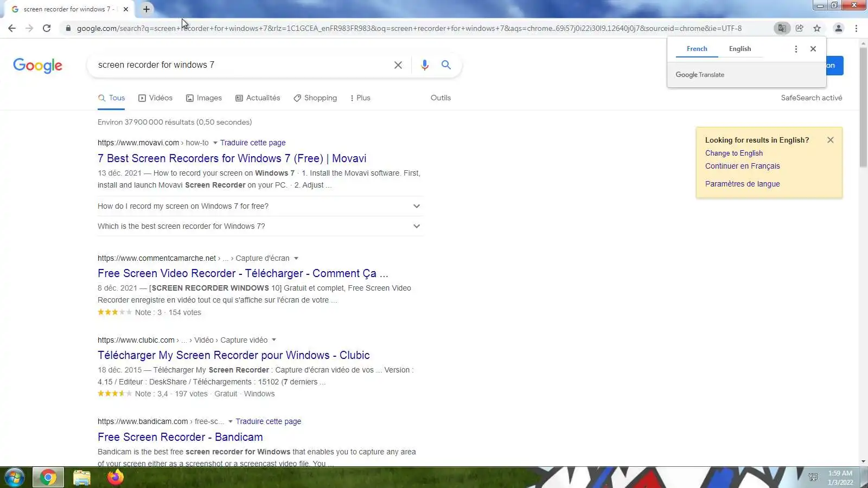Click Continuer en Français link

point(742,166)
